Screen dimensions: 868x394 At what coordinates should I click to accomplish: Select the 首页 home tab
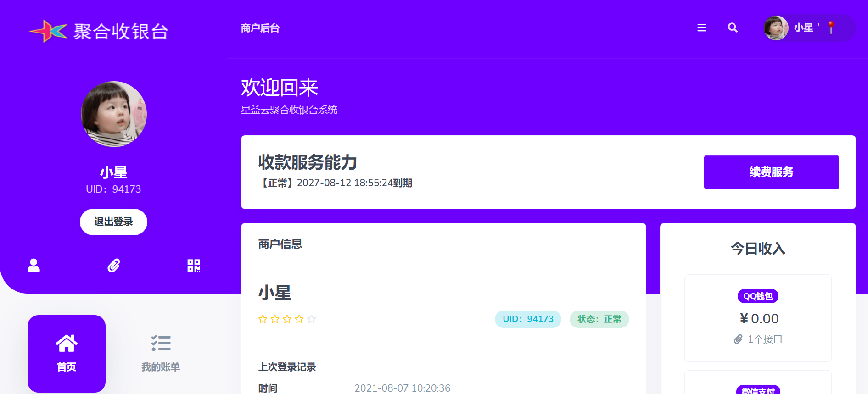click(67, 353)
